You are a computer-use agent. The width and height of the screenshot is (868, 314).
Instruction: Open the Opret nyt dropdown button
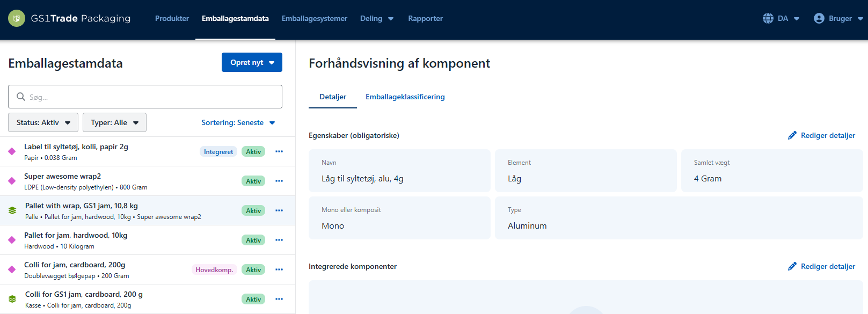[x=252, y=62]
